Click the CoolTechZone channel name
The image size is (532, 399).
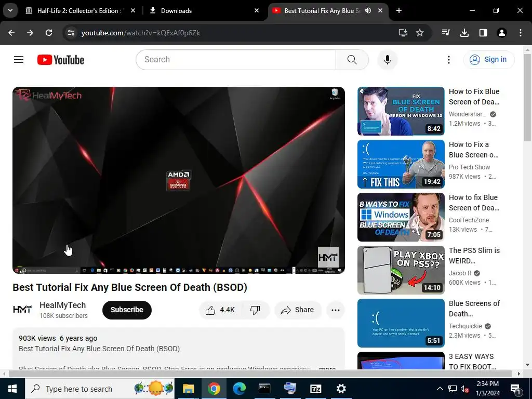[x=469, y=220]
